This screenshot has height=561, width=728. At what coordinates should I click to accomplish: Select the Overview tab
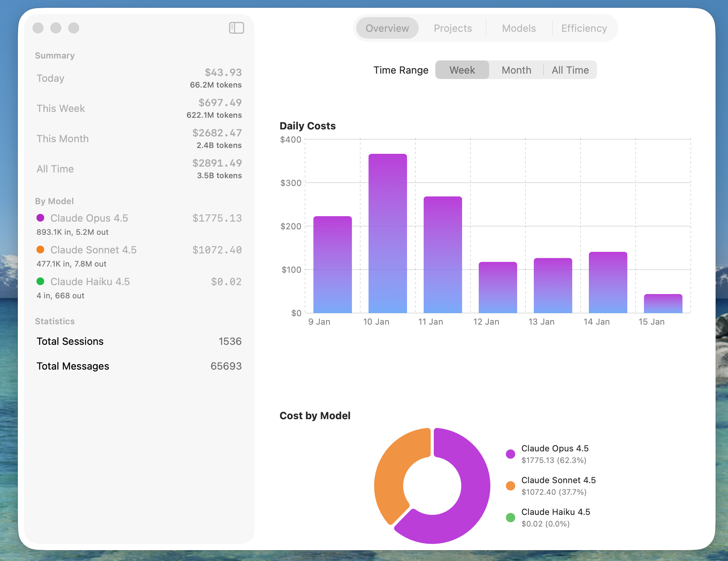387,28
